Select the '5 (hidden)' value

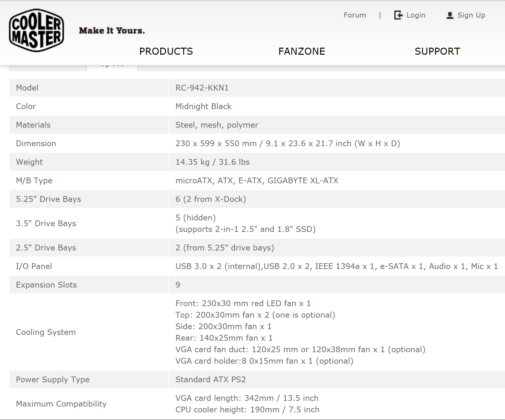(x=196, y=218)
